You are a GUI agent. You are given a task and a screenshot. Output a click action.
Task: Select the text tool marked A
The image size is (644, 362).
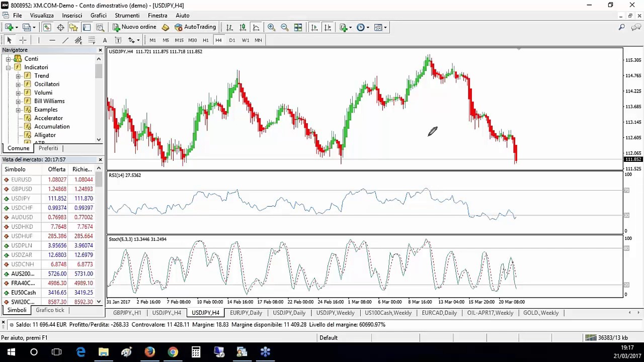coord(105,40)
